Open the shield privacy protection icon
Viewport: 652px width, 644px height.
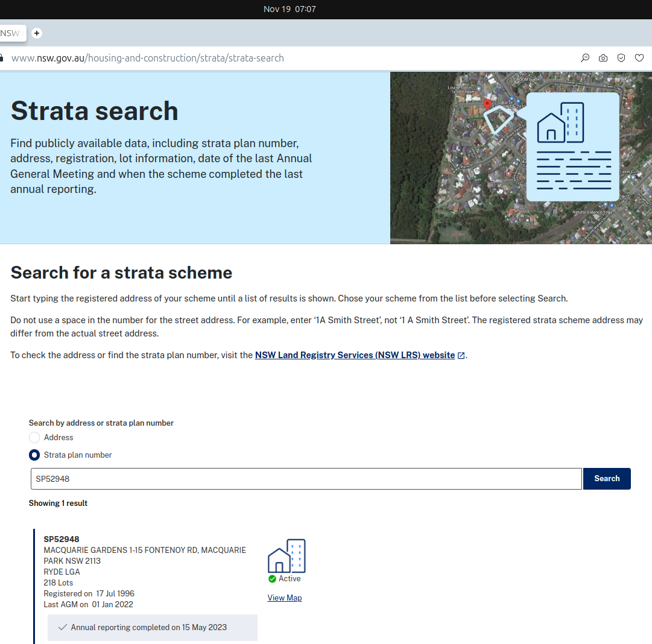tap(621, 58)
